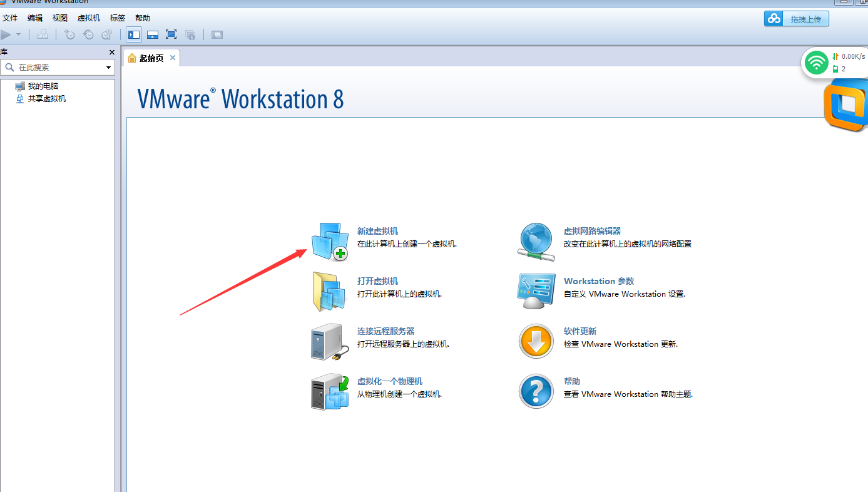This screenshot has width=868, height=492.
Task: Click the 拖拽上传 cloud upload button
Action: pos(796,19)
